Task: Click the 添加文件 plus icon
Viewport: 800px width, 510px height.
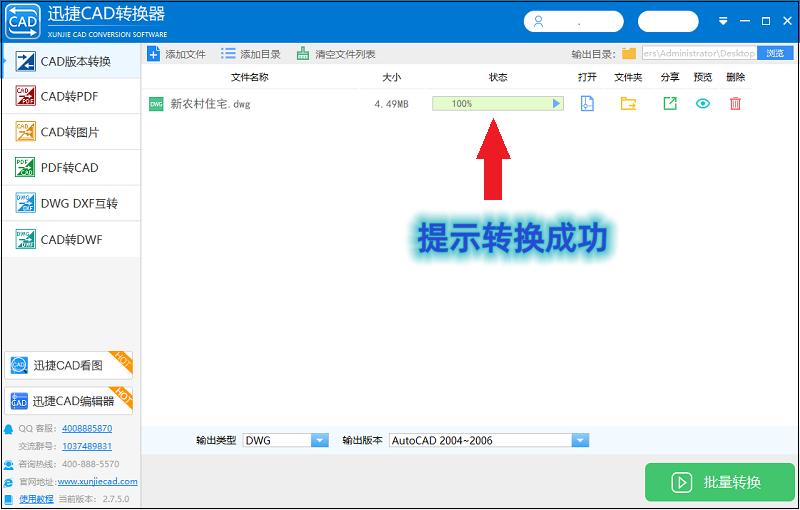Action: (154, 54)
